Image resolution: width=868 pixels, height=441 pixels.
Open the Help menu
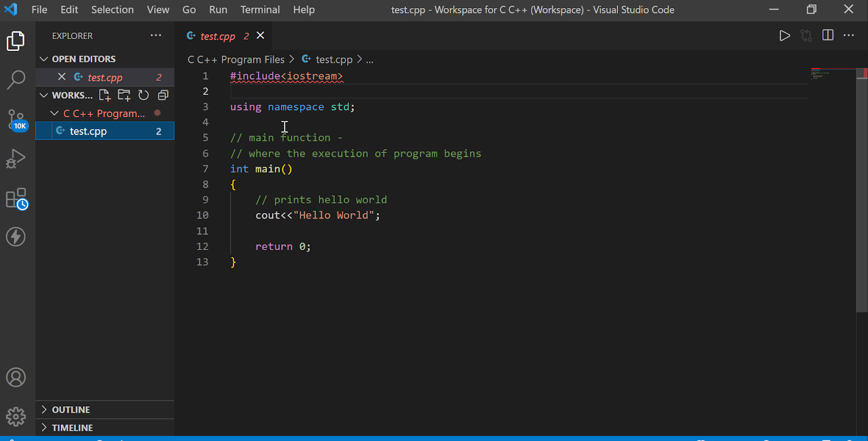coord(304,10)
